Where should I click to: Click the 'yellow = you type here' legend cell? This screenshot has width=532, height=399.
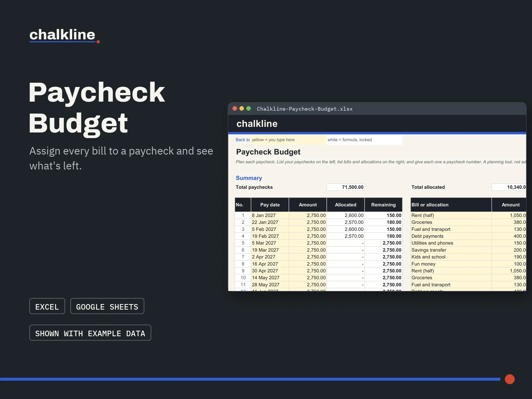click(289, 140)
